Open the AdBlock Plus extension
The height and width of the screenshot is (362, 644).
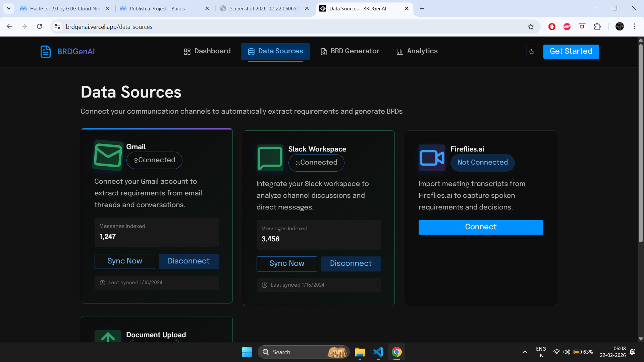[x=567, y=26]
